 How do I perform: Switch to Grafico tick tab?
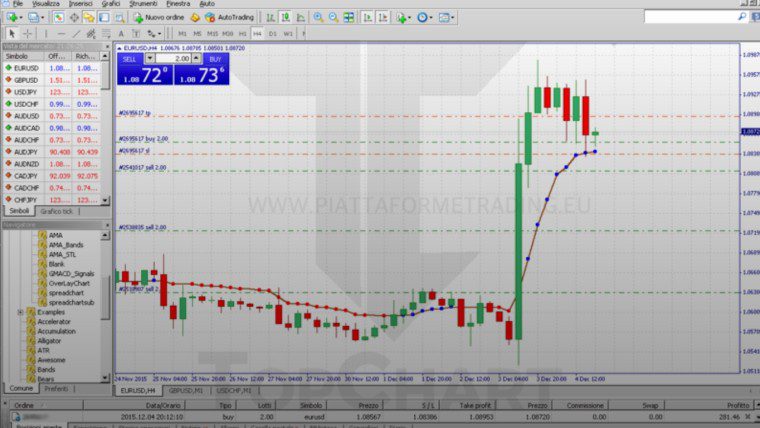click(57, 211)
